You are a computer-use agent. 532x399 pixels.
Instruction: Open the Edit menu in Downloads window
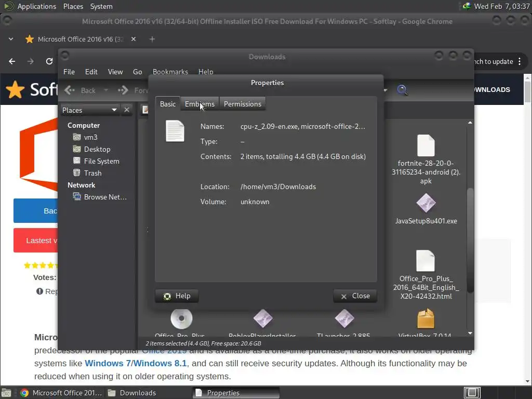tap(91, 72)
